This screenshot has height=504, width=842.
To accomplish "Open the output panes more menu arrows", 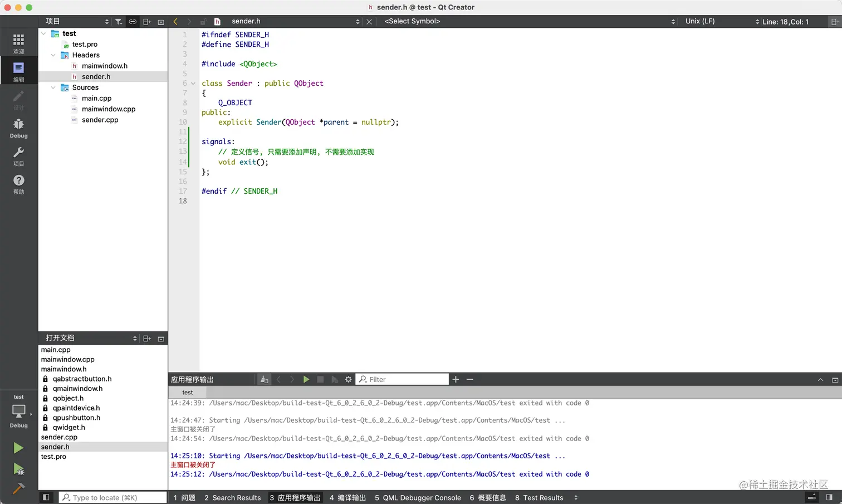I will [x=576, y=497].
